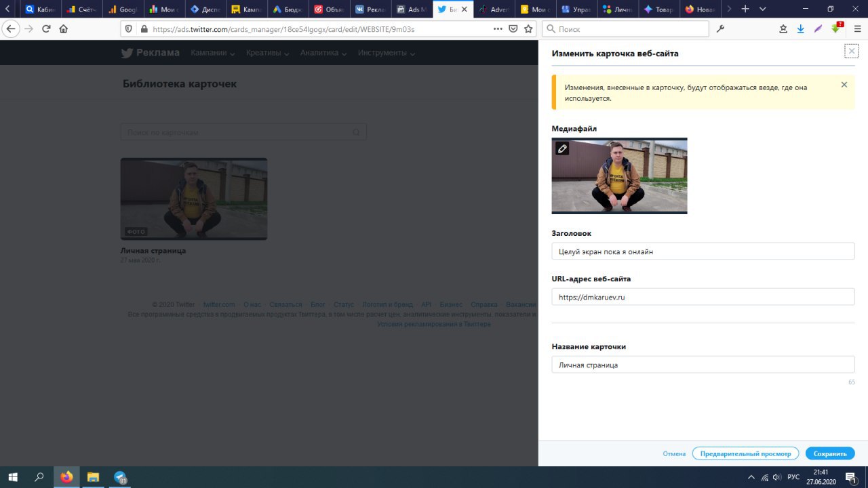Click the Отмена link
The width and height of the screenshot is (868, 488).
675,453
